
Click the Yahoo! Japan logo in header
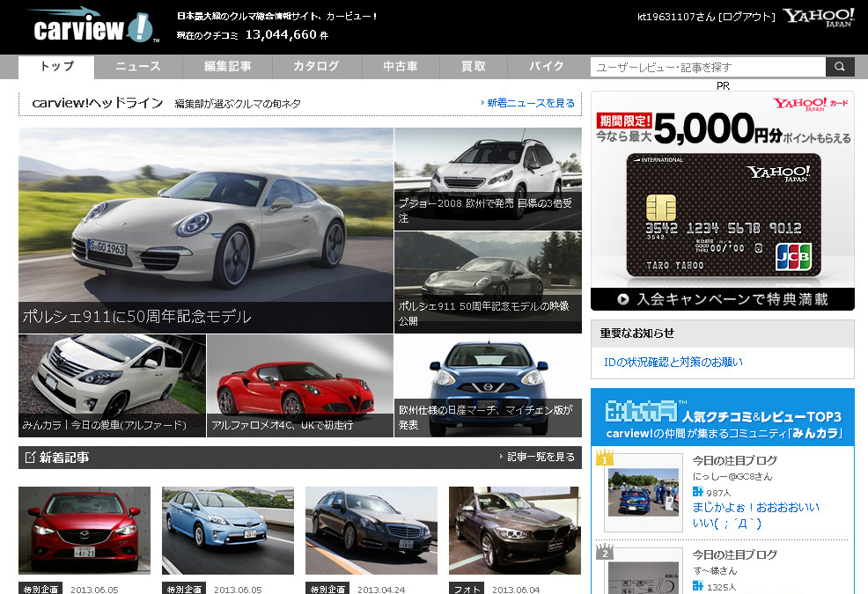click(818, 18)
